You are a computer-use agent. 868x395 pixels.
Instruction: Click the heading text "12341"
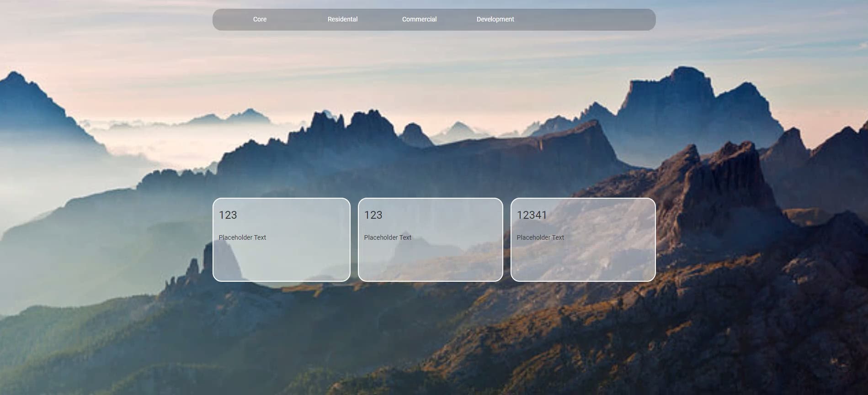pos(532,215)
